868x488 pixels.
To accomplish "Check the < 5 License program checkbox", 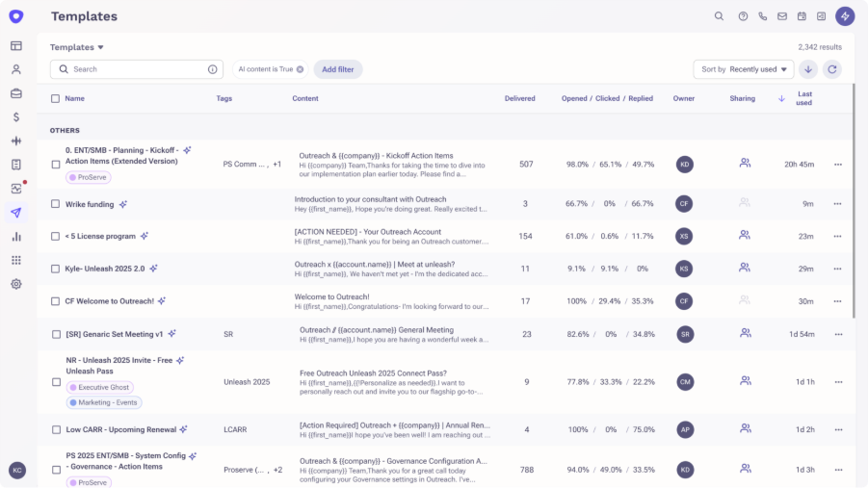I will click(x=55, y=236).
